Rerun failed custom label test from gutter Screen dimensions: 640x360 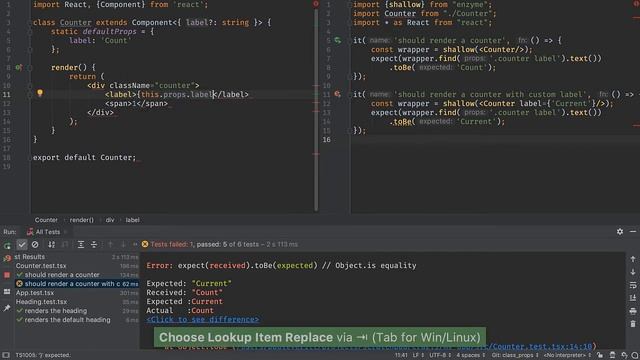coord(338,94)
